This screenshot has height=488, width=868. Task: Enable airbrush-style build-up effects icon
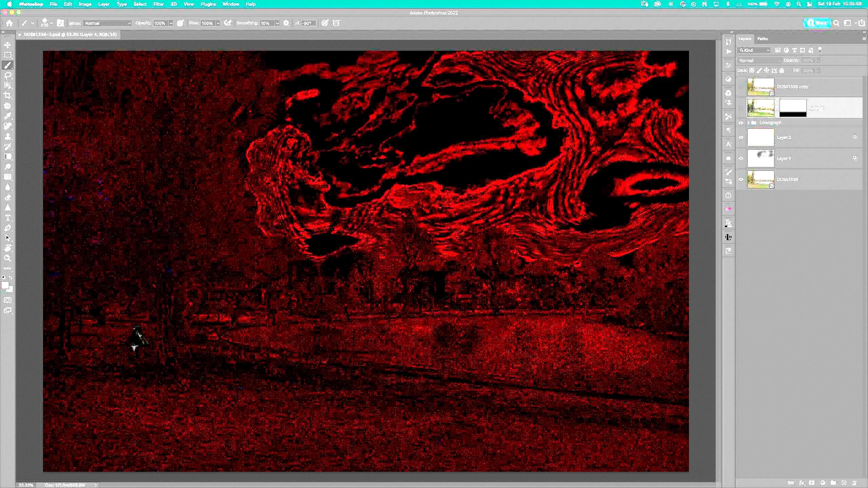pos(228,23)
